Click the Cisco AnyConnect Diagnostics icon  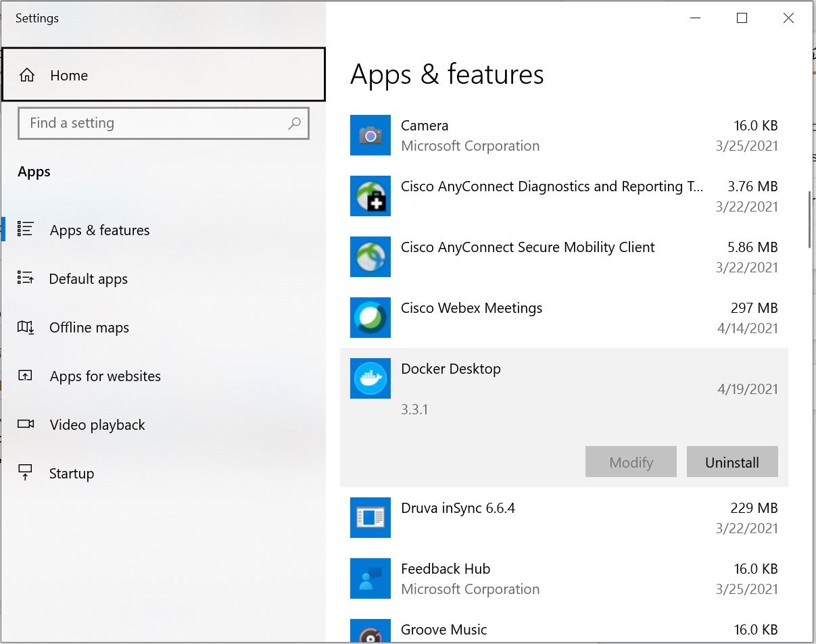coord(370,196)
